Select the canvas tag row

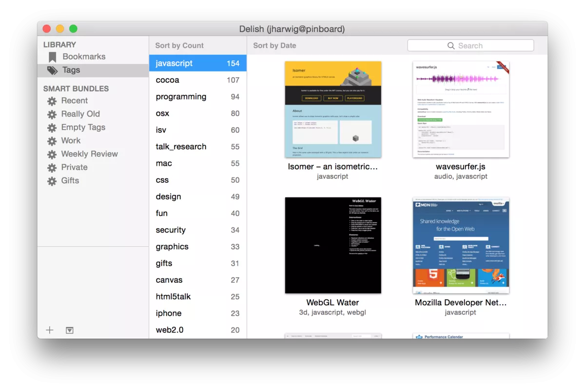click(x=198, y=280)
